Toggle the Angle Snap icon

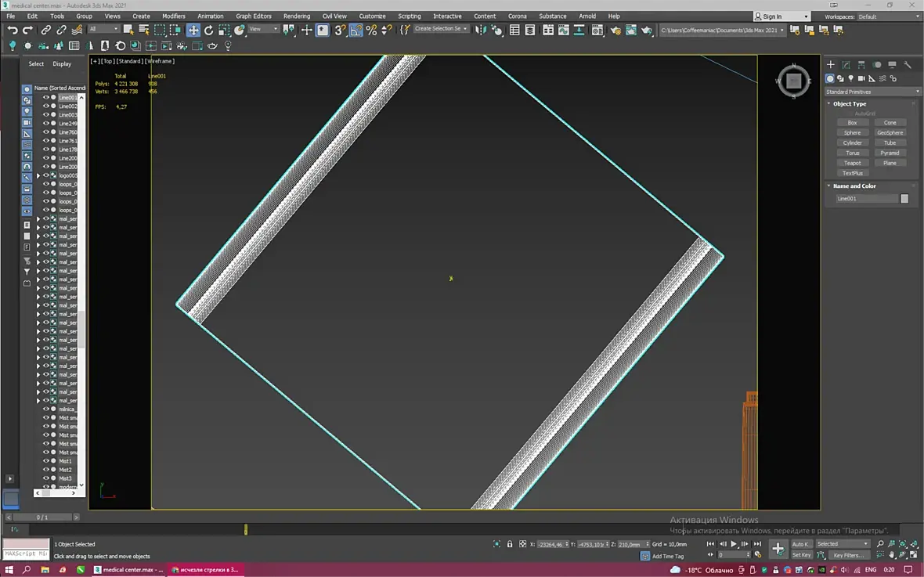coord(356,30)
